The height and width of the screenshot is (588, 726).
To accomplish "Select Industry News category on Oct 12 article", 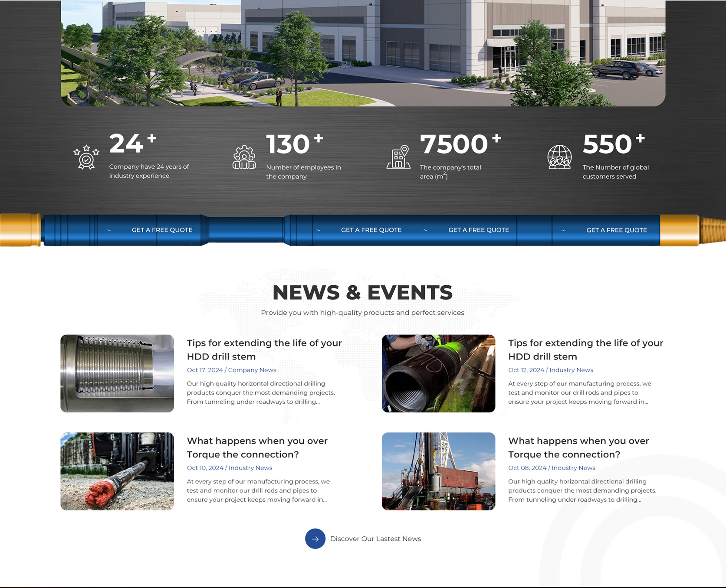I will (x=571, y=370).
